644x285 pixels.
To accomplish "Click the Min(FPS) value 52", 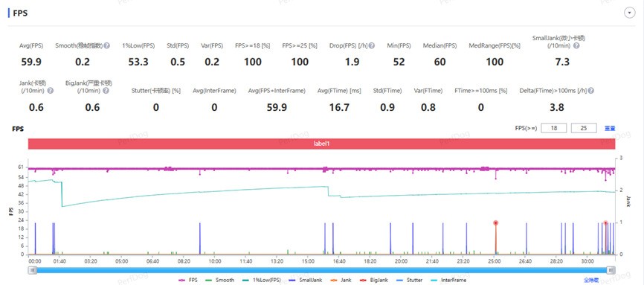I will (399, 62).
